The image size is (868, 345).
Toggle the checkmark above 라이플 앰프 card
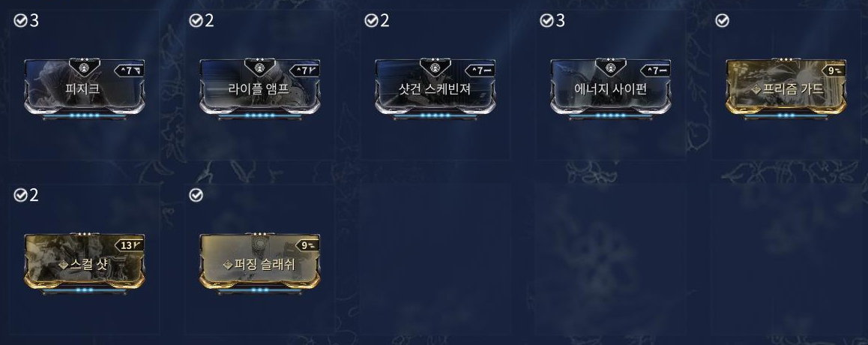click(196, 20)
